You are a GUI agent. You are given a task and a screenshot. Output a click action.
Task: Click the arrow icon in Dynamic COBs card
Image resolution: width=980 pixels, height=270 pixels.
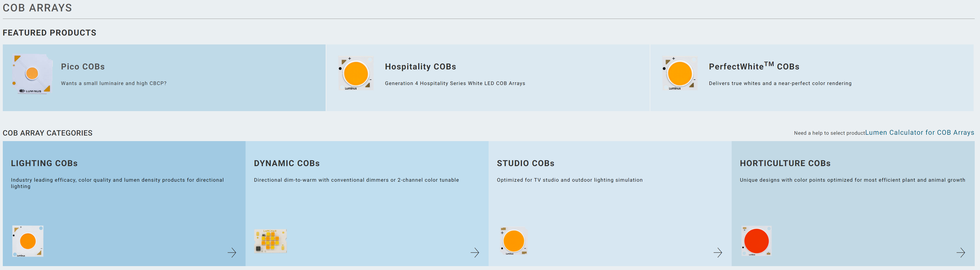(x=474, y=252)
